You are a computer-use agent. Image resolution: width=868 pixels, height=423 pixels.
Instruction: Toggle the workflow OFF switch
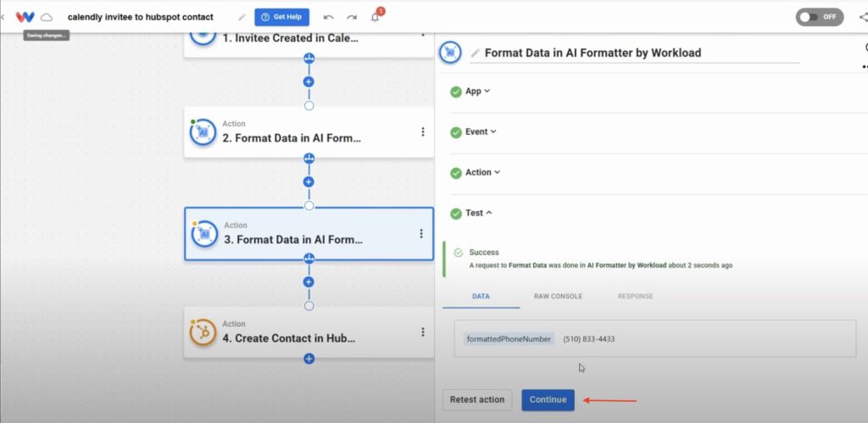820,17
